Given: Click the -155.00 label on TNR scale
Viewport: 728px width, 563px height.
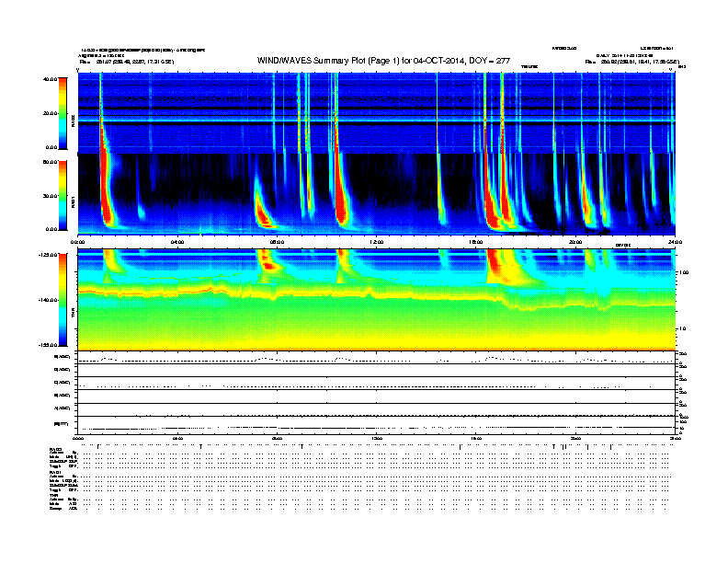Looking at the screenshot, I should pos(48,345).
